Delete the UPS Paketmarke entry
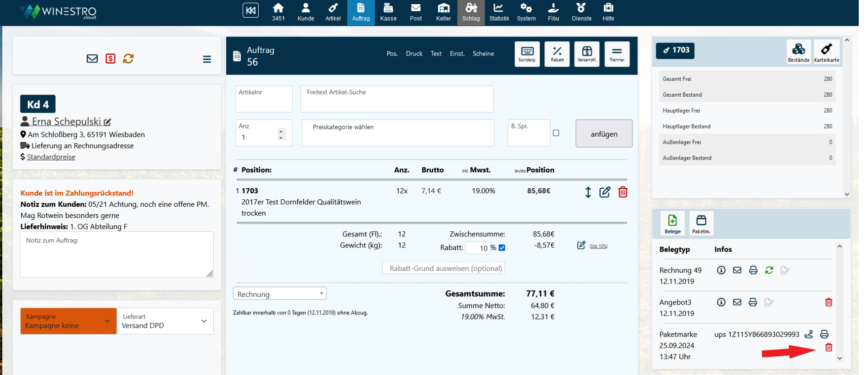 click(829, 347)
